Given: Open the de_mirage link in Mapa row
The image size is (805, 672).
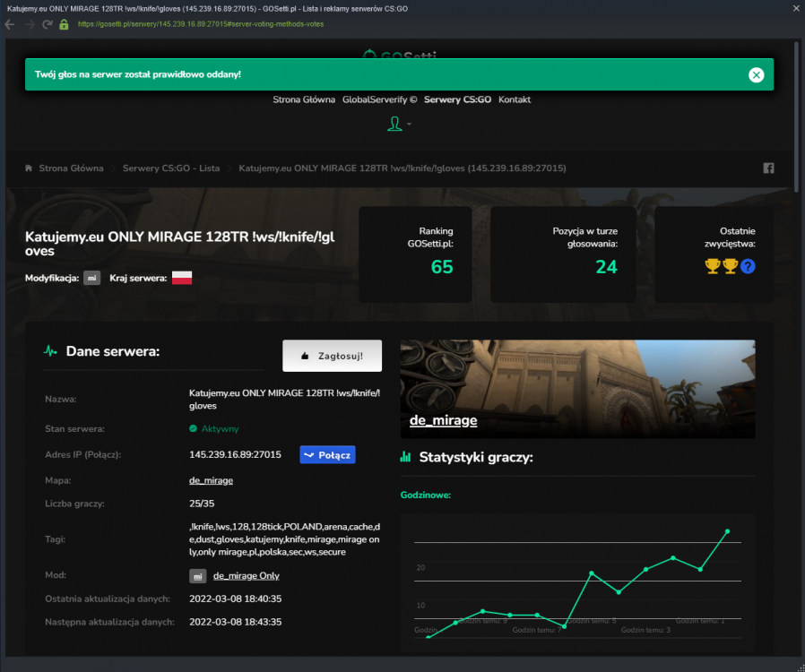Looking at the screenshot, I should click(211, 480).
